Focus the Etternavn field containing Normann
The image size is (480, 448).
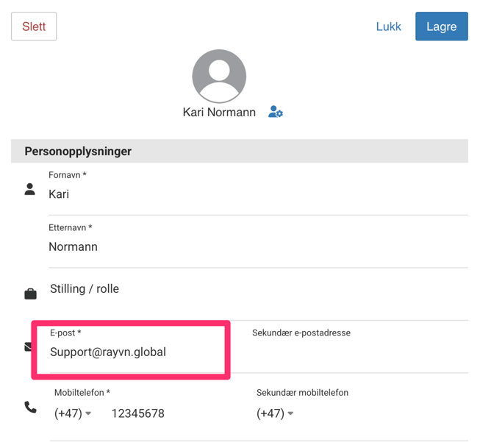point(257,247)
